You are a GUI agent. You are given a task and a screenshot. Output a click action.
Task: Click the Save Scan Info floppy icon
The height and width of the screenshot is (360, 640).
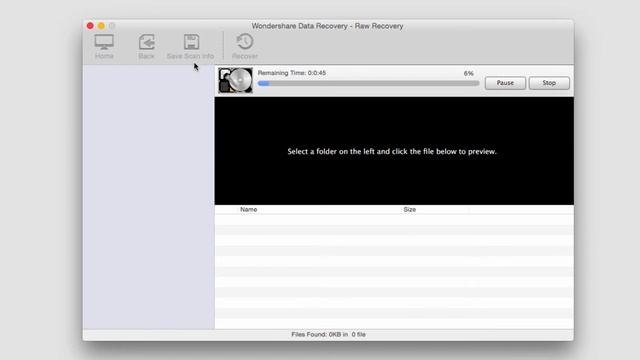191,42
